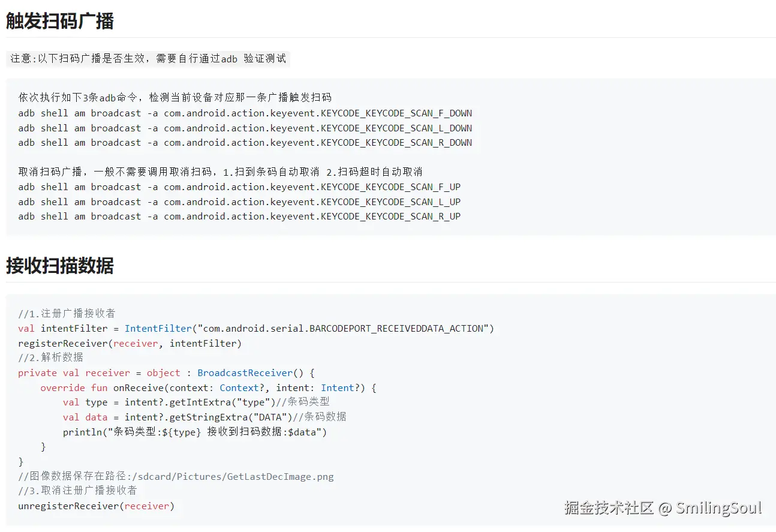Click the 取消扫码广播 description line
This screenshot has height=532, width=776.
pos(220,172)
